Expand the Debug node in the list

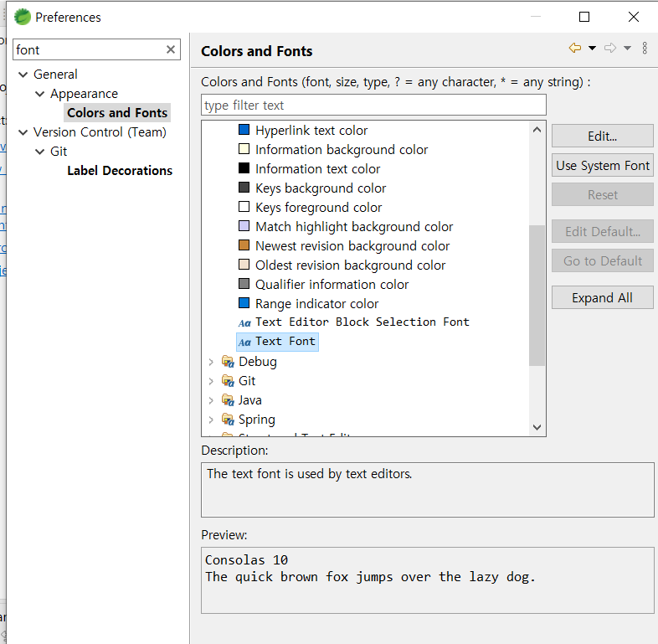(x=211, y=362)
